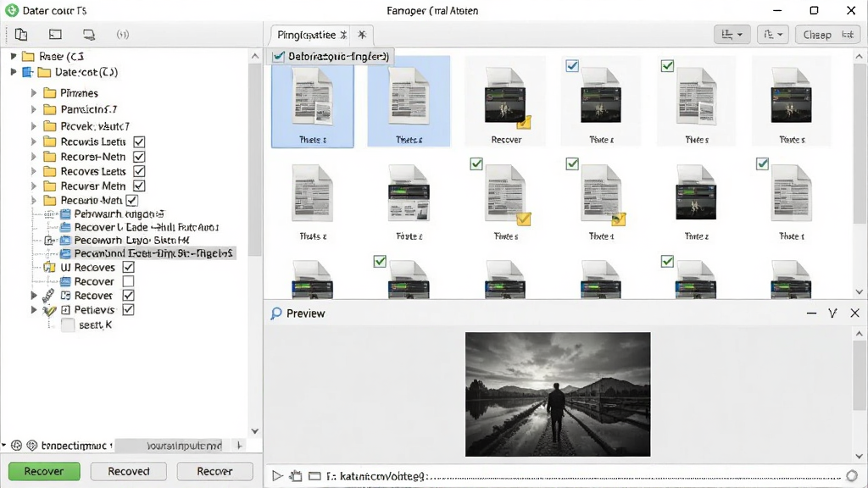The height and width of the screenshot is (488, 868).
Task: Select the Pehwarch tree item
Action: [x=119, y=213]
